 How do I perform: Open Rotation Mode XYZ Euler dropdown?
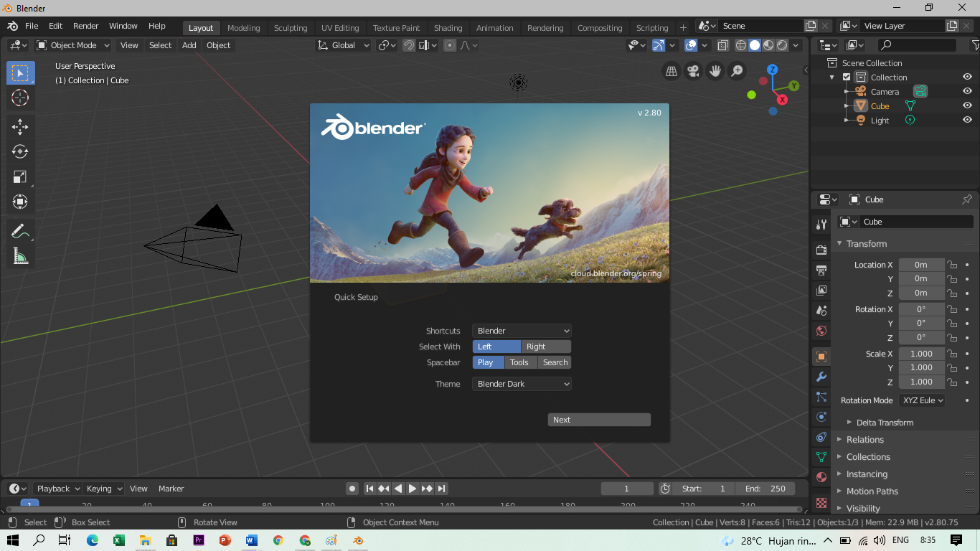pyautogui.click(x=922, y=400)
